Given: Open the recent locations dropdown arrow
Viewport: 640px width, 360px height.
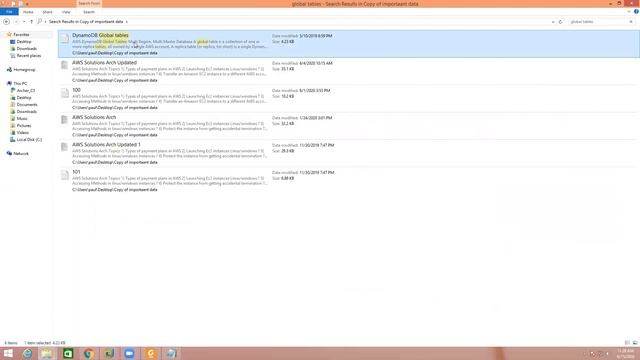Looking at the screenshot, I should (24, 22).
